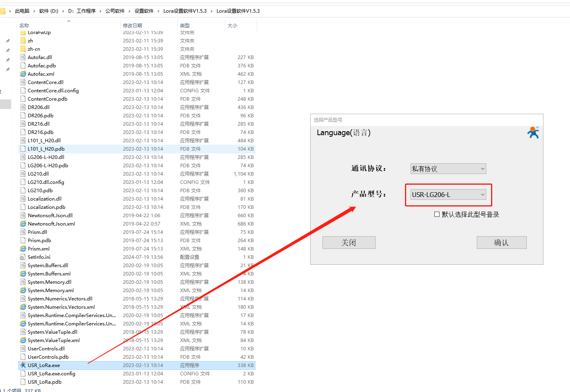Click the zh-cn folder icon
570x392 pixels.
click(23, 49)
